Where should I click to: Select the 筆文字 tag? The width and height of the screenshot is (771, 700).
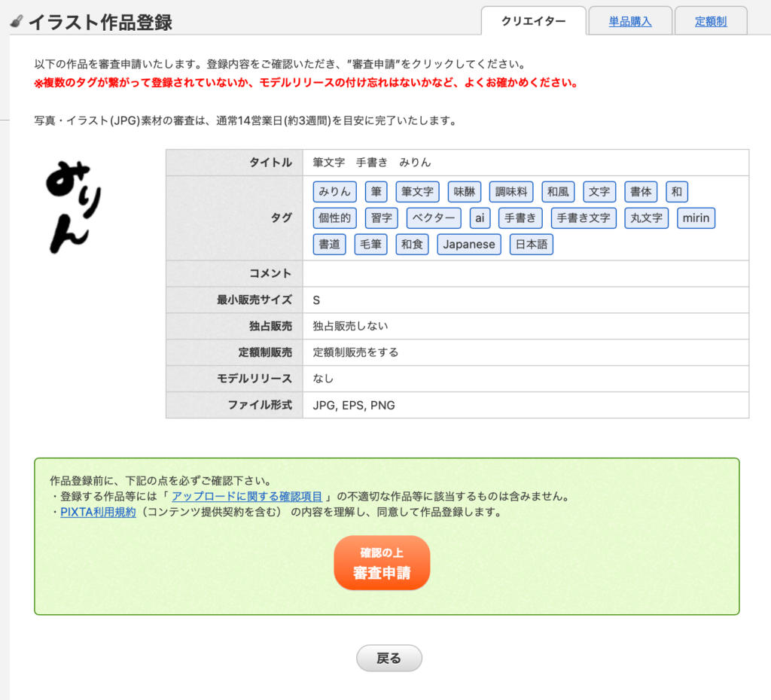coord(418,191)
